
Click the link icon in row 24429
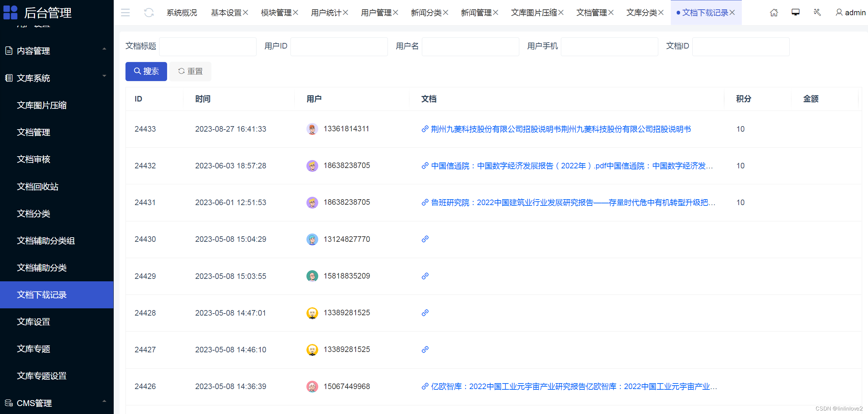click(x=425, y=276)
